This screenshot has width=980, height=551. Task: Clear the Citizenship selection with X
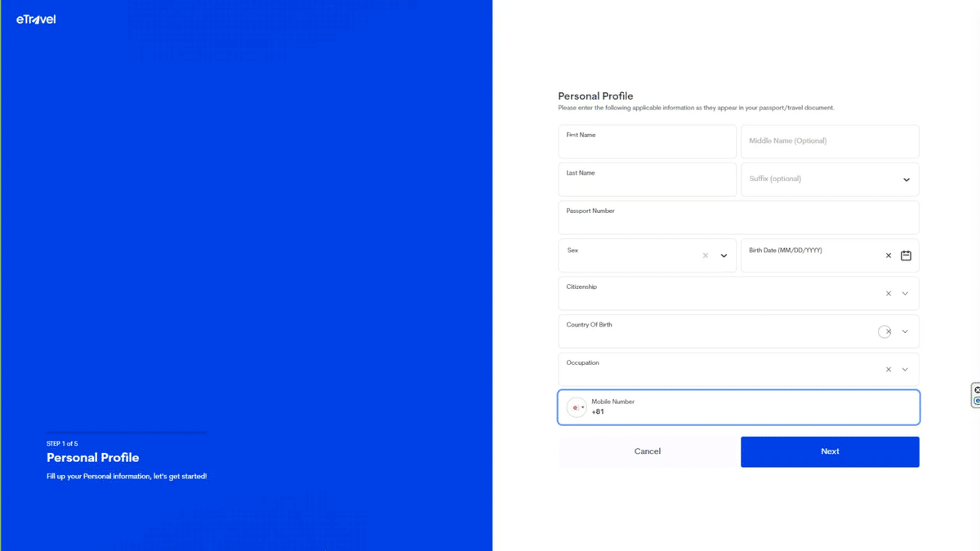coord(889,294)
